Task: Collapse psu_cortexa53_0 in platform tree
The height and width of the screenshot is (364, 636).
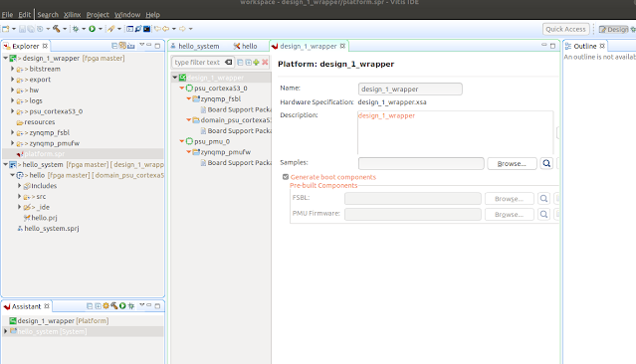Action: click(x=182, y=88)
